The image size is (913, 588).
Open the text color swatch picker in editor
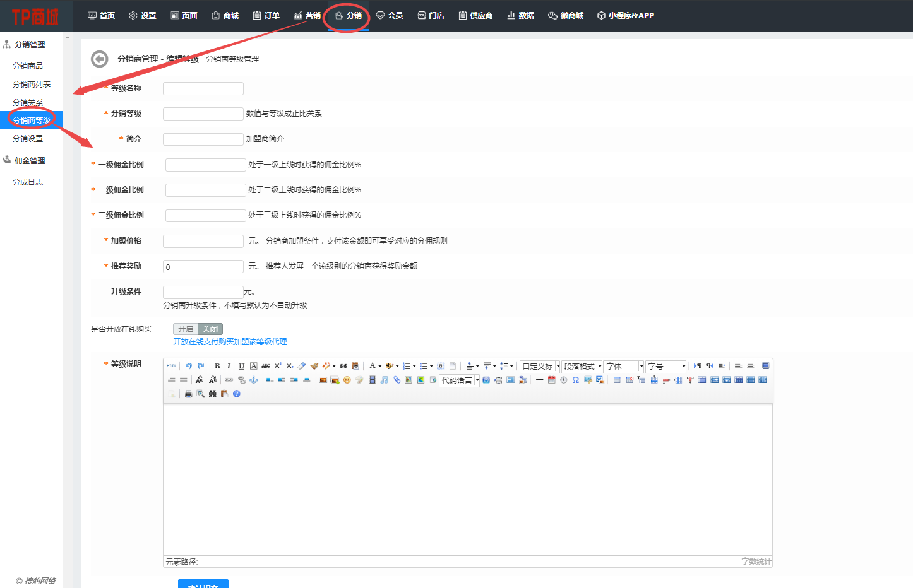[379, 365]
